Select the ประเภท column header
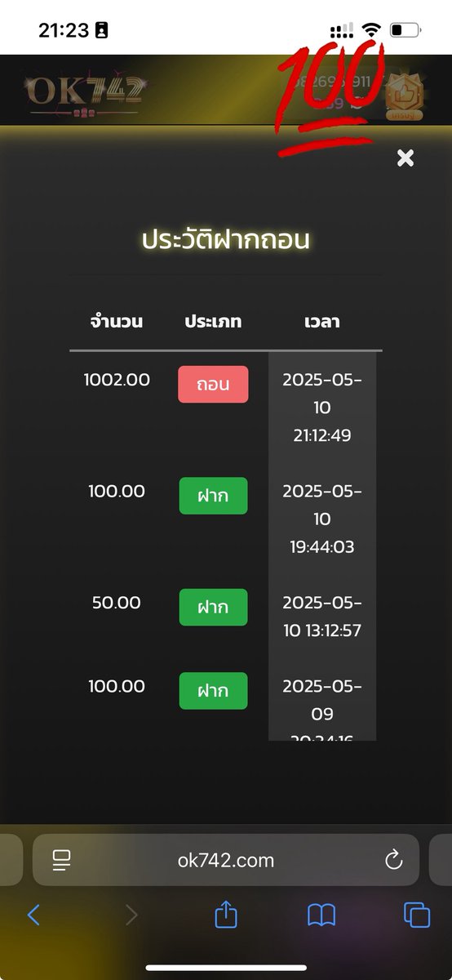The image size is (452, 980). (x=213, y=321)
